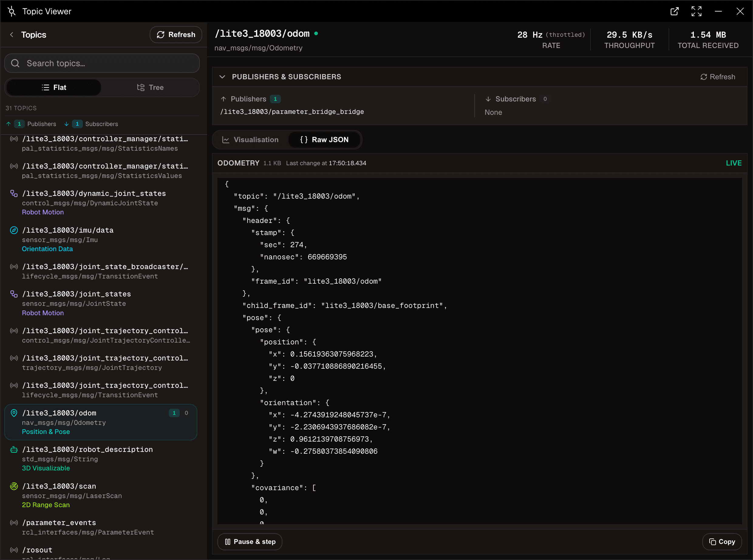
Task: Click the Subscribers legend down-arrow icon
Action: click(66, 124)
